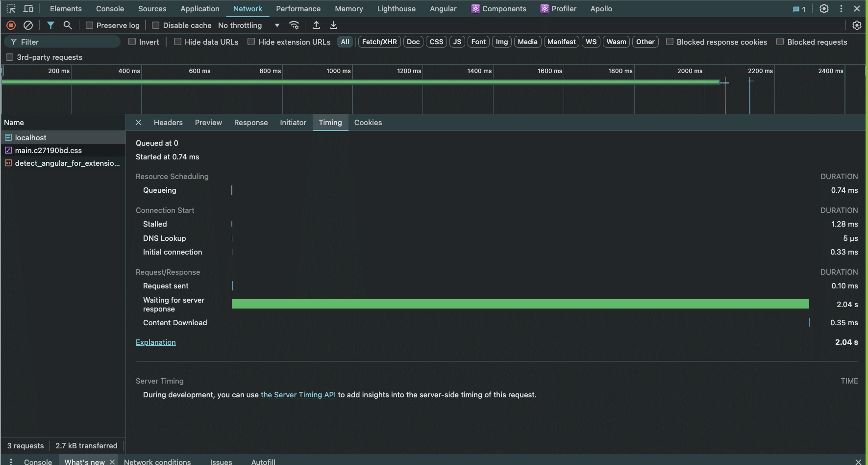Export HAR with download icon
Viewport: 868px width, 465px height.
coord(333,25)
